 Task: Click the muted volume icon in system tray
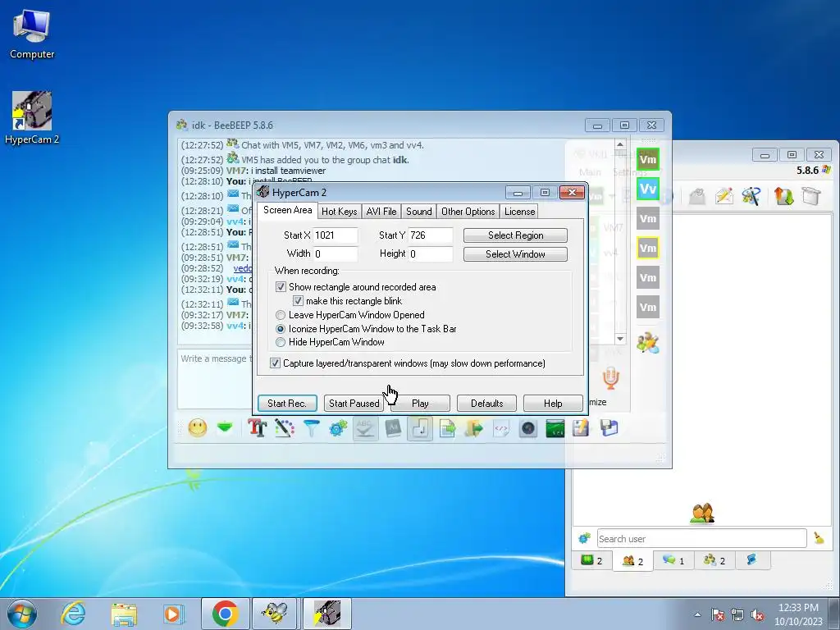(x=757, y=615)
